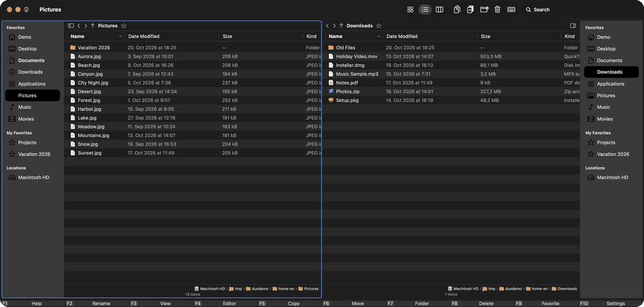Click the Move files toolbar icon
Screen dimensions: 644x307
tap(470, 9)
